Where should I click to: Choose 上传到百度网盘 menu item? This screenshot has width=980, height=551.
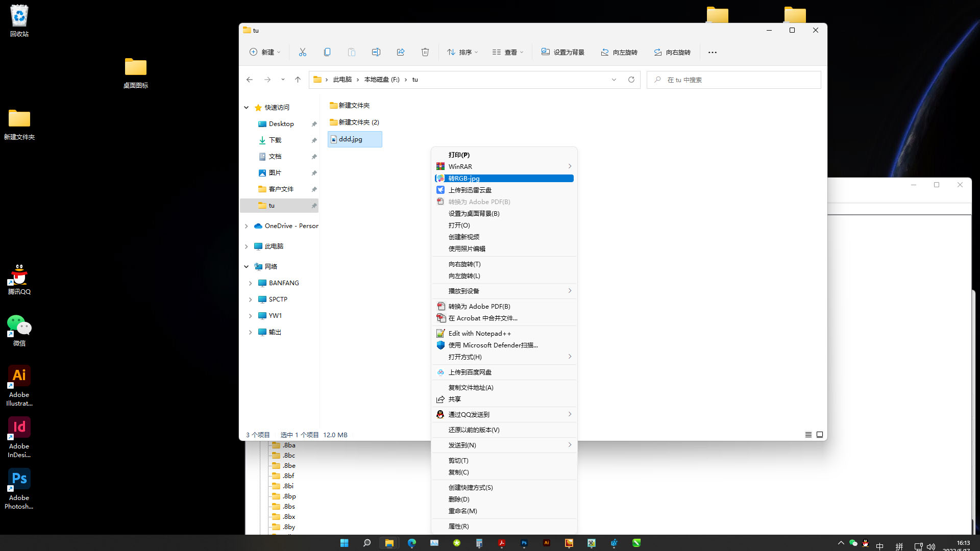tap(504, 372)
